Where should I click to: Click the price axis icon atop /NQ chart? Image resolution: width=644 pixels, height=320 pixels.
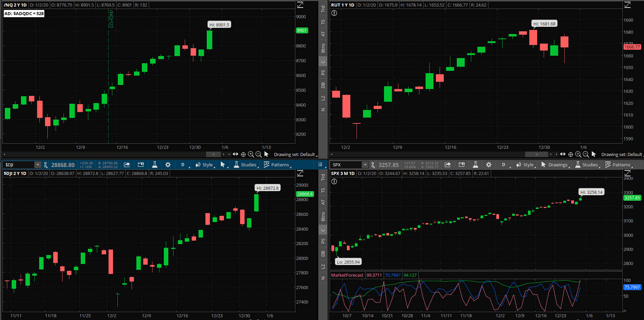pyautogui.click(x=300, y=5)
